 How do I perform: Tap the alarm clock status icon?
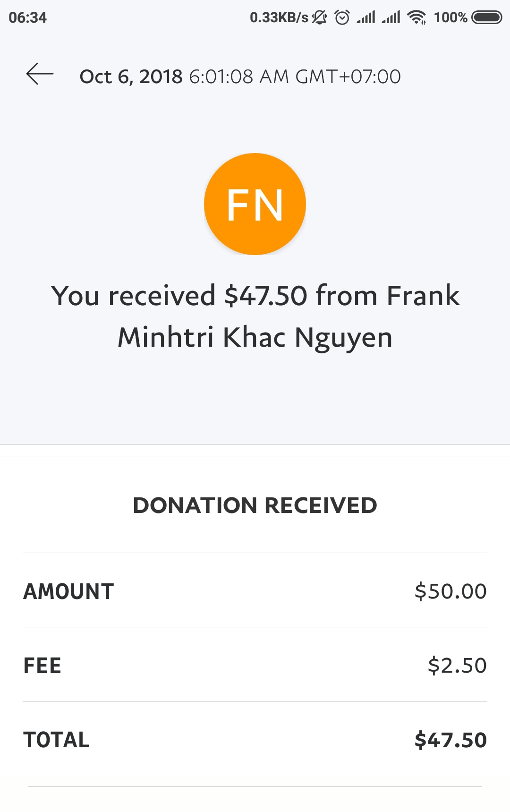[342, 17]
